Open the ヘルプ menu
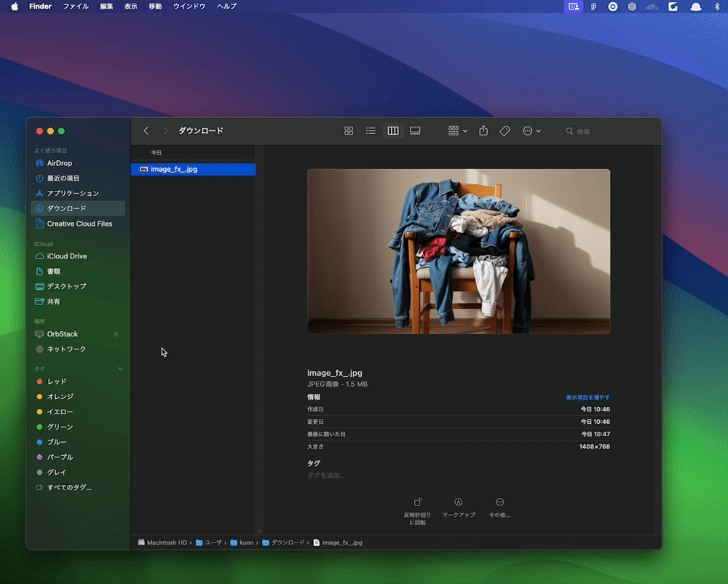This screenshot has height=584, width=728. tap(226, 7)
